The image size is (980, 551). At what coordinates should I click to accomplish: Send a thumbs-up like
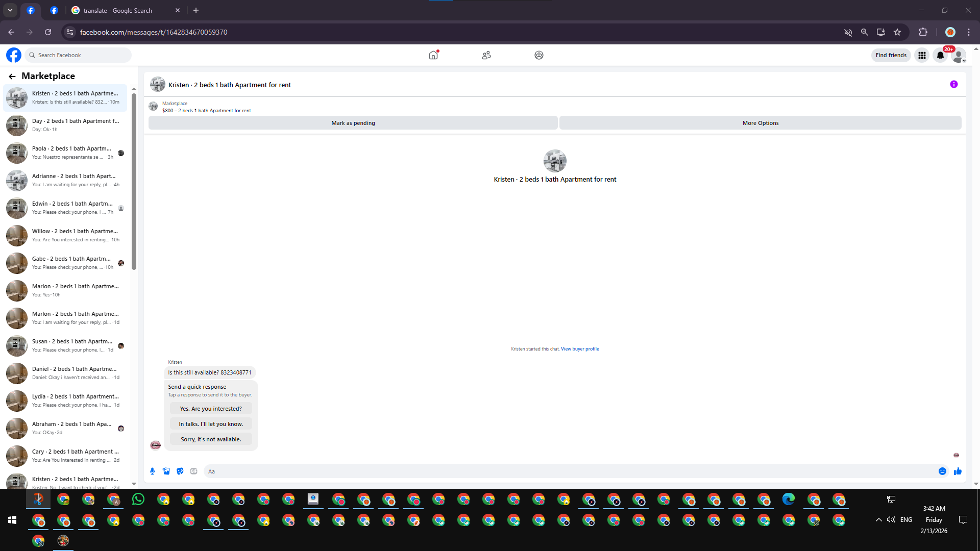tap(958, 471)
